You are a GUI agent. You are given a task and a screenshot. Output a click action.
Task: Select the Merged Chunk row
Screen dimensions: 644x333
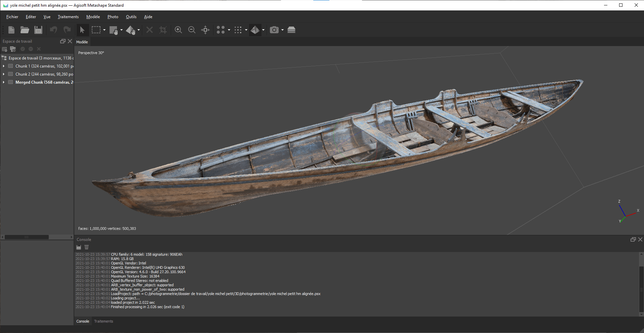[x=37, y=82]
